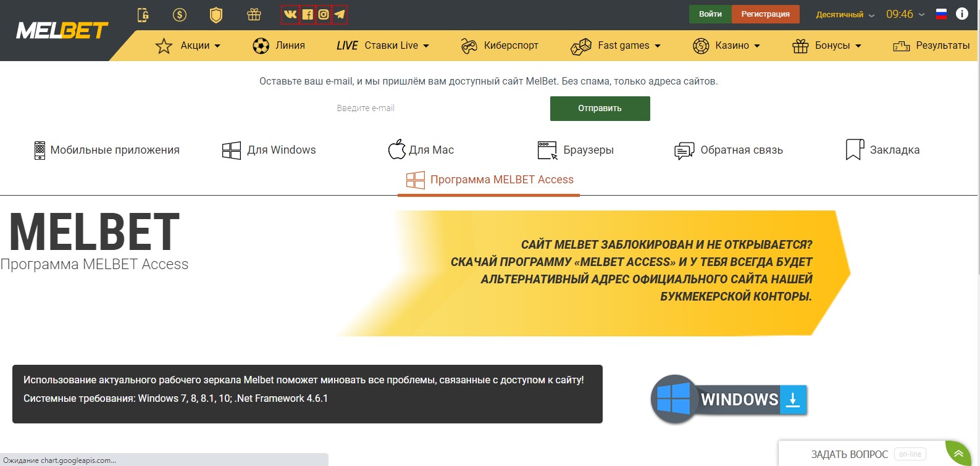The height and width of the screenshot is (466, 980).
Task: Click the star icon beside Акции
Action: coord(164,46)
